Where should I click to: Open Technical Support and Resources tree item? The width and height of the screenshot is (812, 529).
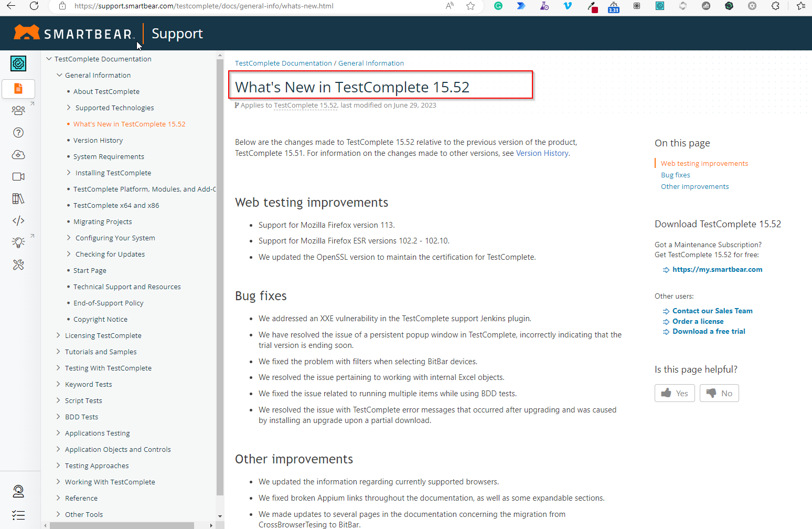coord(127,287)
